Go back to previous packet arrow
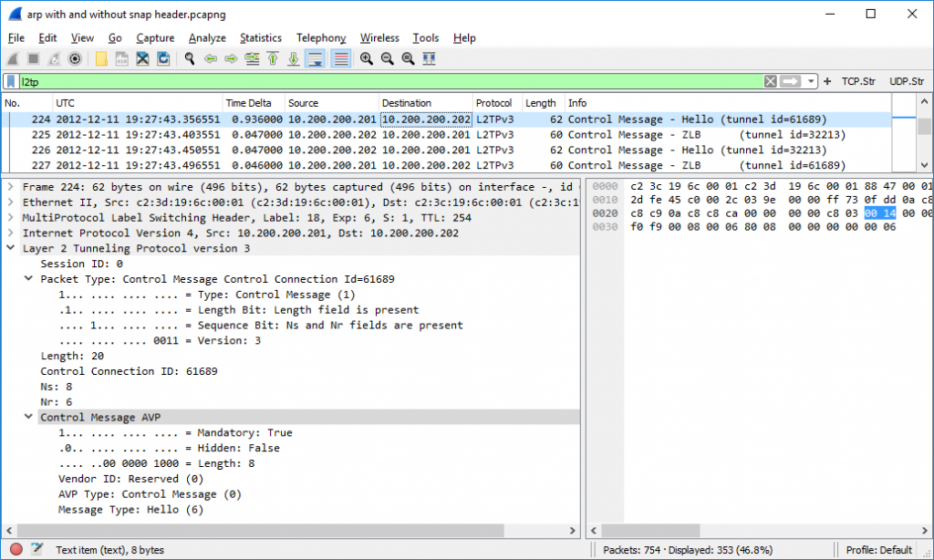The image size is (934, 560). click(210, 59)
